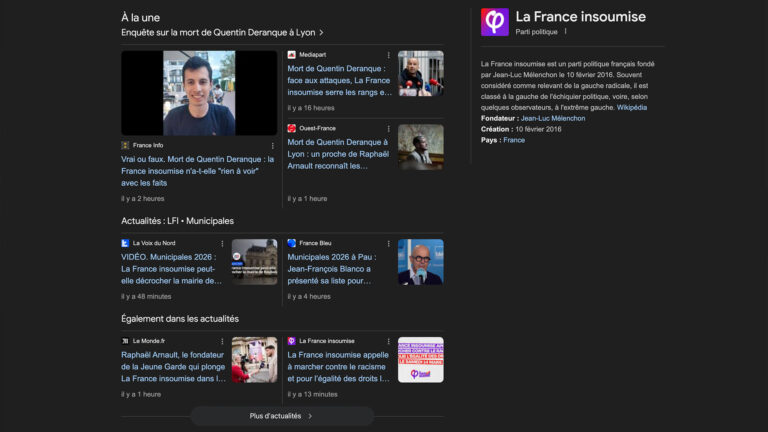This screenshot has width=768, height=432.
Task: Open the more options menu beside Parti politique
Action: (x=565, y=32)
